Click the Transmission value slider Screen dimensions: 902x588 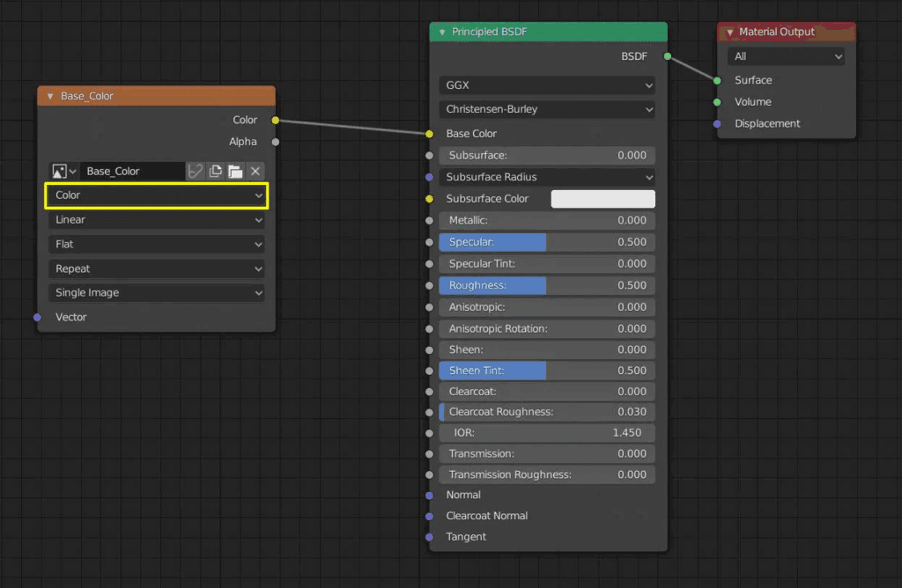click(x=547, y=454)
